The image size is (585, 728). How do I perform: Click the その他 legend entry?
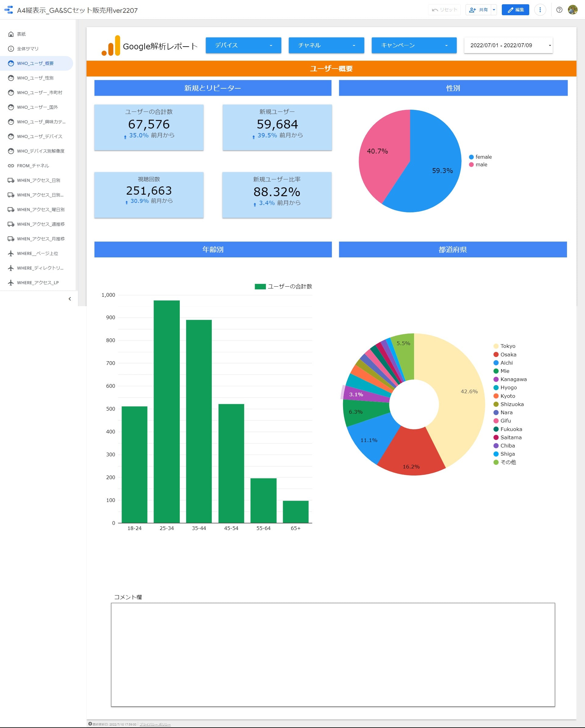(505, 462)
